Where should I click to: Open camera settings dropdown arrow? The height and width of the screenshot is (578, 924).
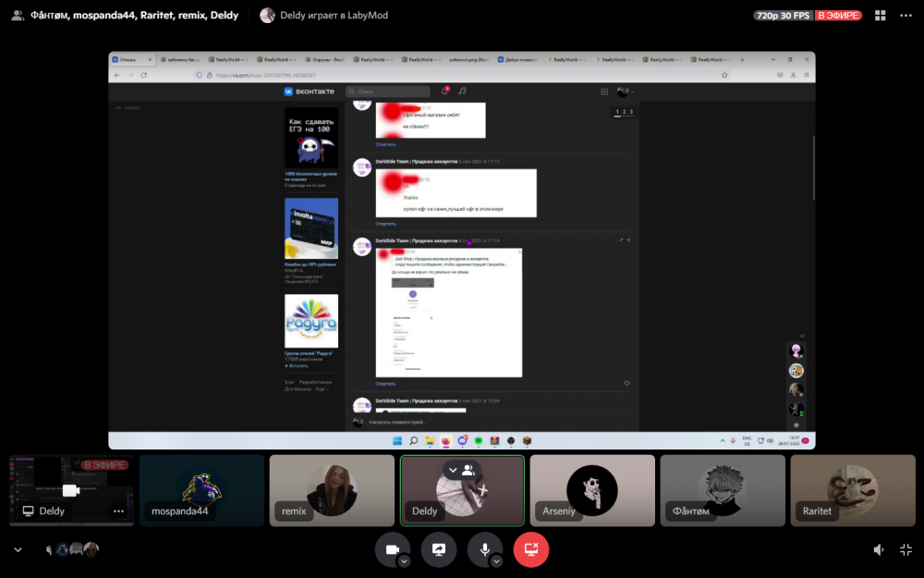point(405,561)
